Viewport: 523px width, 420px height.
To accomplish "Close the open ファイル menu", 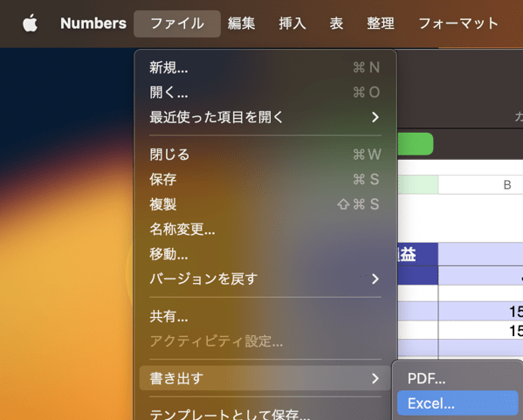I will 177,24.
